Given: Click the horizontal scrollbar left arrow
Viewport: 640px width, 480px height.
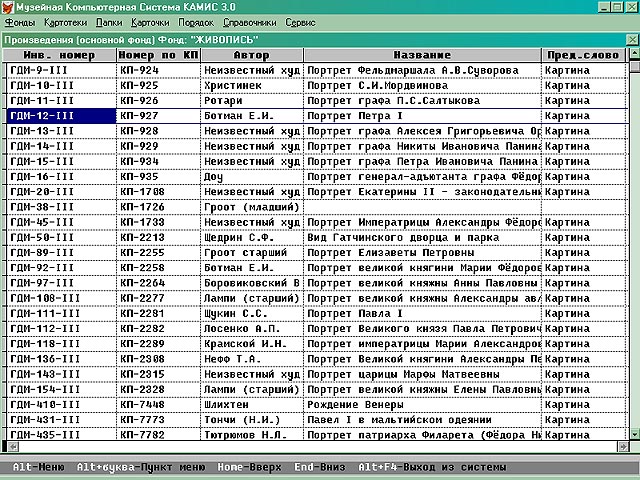Looking at the screenshot, I should click(13, 447).
